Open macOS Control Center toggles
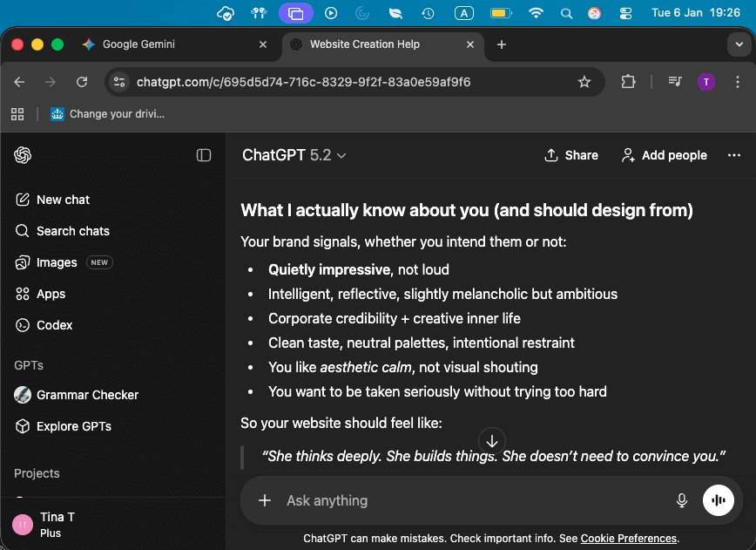756x550 pixels. coord(625,13)
